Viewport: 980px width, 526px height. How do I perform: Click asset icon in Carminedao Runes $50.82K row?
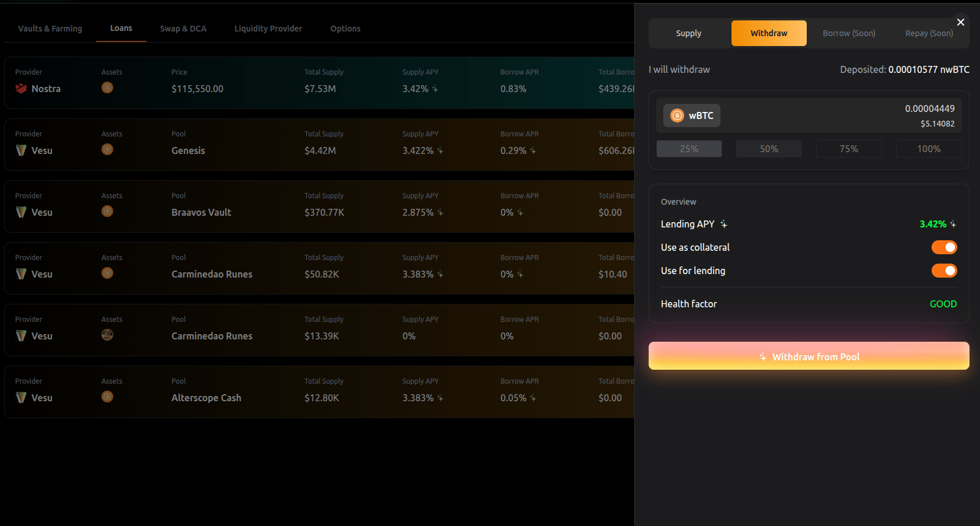[107, 273]
